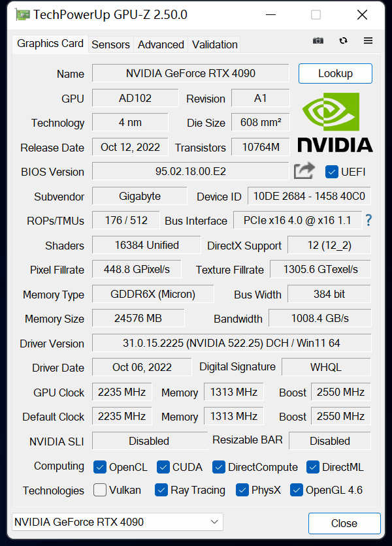Open the Advanced tab
Viewport: 392px width, 546px height.
pyautogui.click(x=161, y=44)
